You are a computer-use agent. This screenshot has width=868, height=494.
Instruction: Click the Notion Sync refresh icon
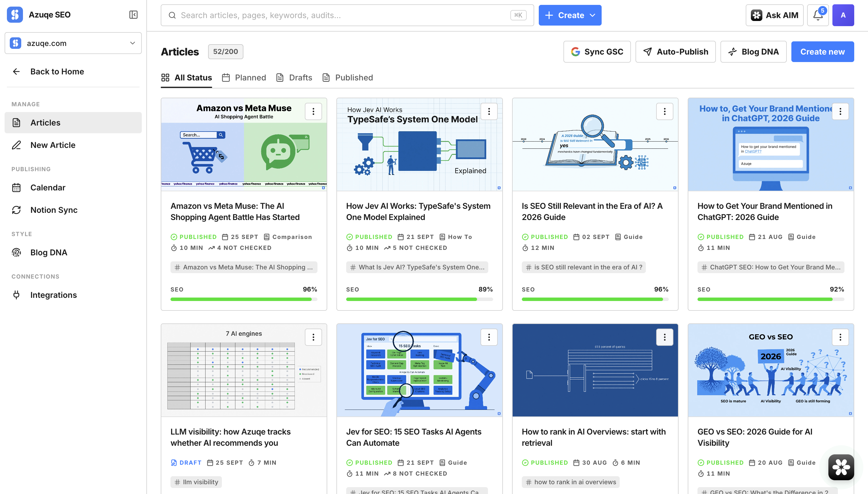[x=16, y=210]
